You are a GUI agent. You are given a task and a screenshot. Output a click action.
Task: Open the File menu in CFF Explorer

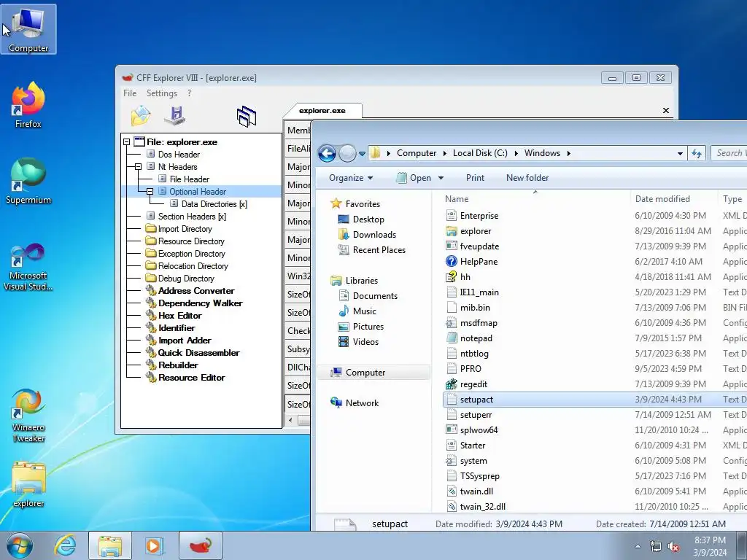coord(130,93)
